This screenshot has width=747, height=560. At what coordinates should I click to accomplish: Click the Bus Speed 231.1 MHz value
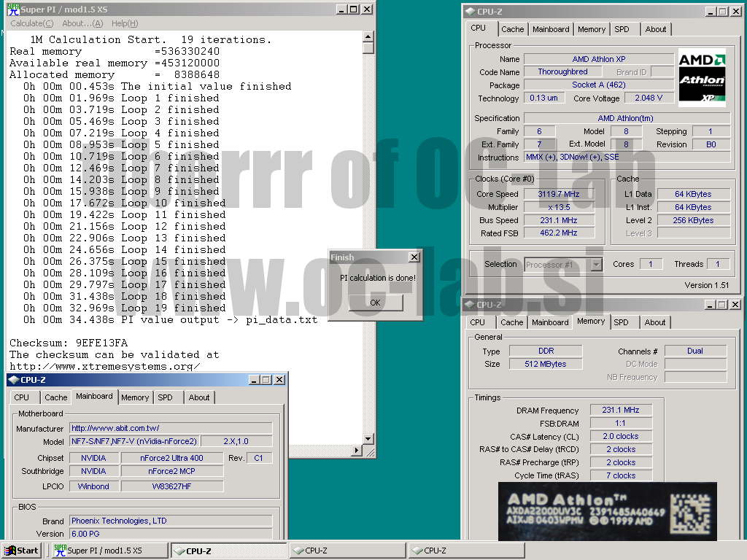[x=559, y=220]
